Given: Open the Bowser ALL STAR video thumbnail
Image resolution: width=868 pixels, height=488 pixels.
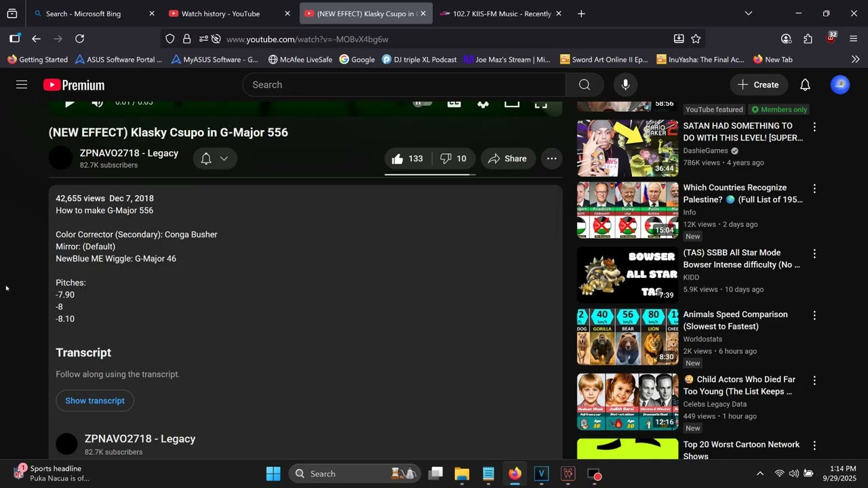Looking at the screenshot, I should 627,274.
